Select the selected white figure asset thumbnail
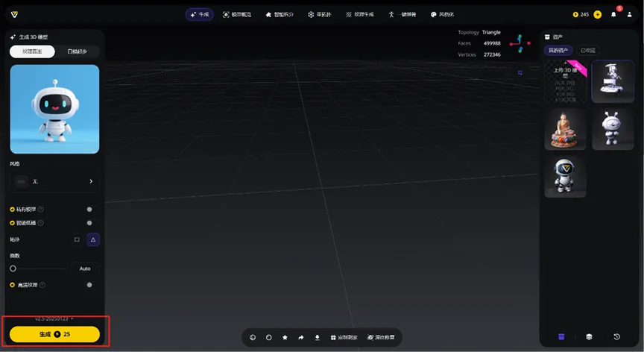 (x=613, y=81)
